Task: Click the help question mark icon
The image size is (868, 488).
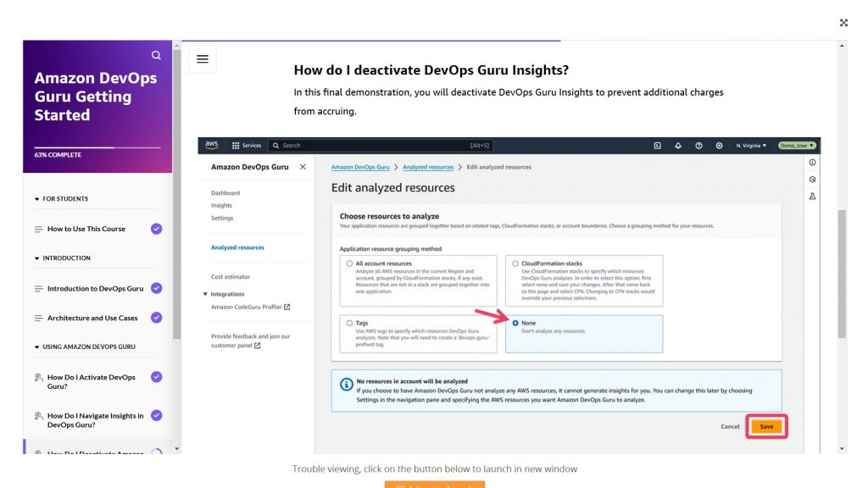Action: point(700,145)
